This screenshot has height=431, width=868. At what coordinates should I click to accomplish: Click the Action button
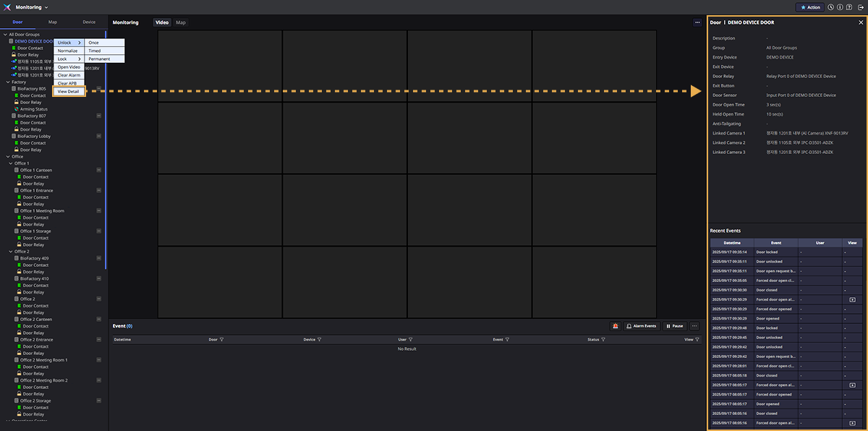point(809,7)
